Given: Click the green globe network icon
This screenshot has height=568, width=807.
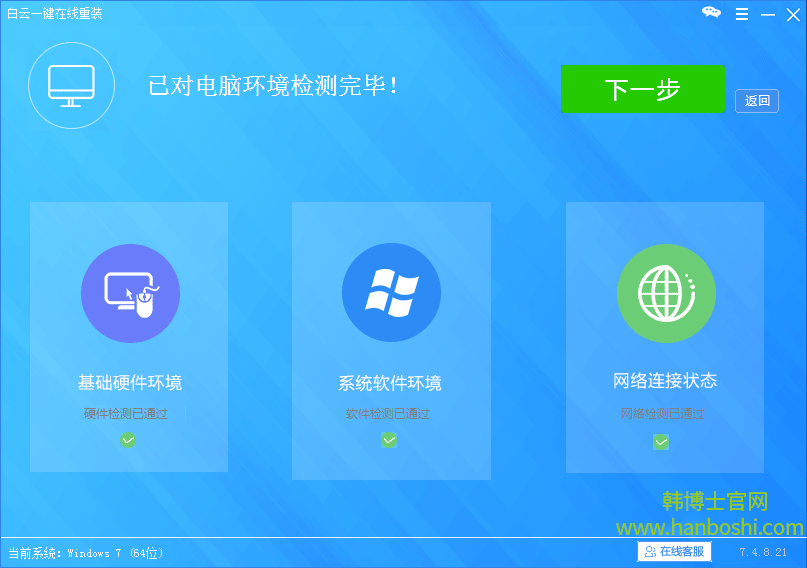Looking at the screenshot, I should [x=665, y=292].
